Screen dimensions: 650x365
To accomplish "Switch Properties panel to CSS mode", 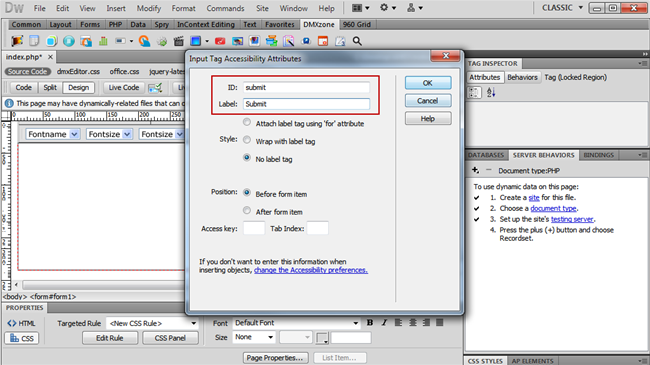I will [22, 338].
